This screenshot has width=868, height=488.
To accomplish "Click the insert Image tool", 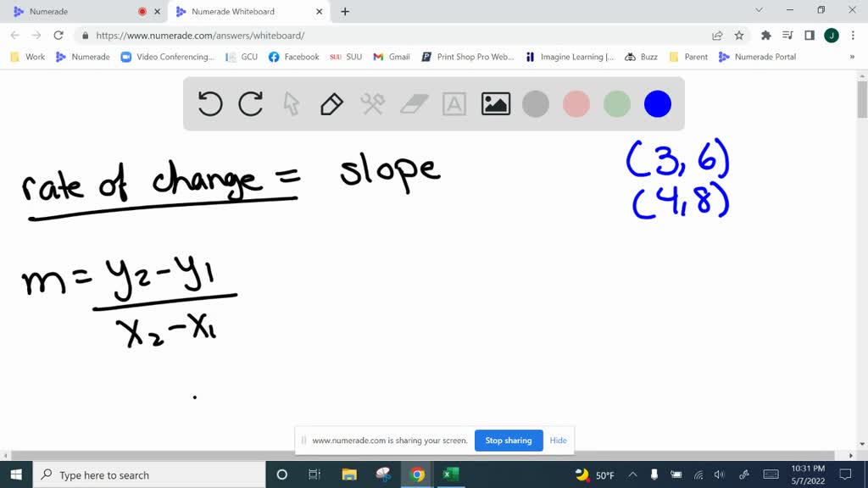I will [x=494, y=103].
